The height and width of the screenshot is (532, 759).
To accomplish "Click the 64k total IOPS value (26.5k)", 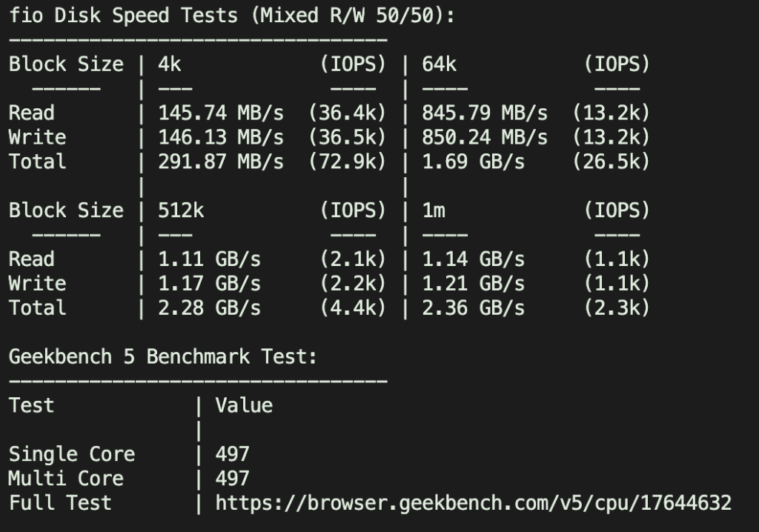I will [611, 162].
